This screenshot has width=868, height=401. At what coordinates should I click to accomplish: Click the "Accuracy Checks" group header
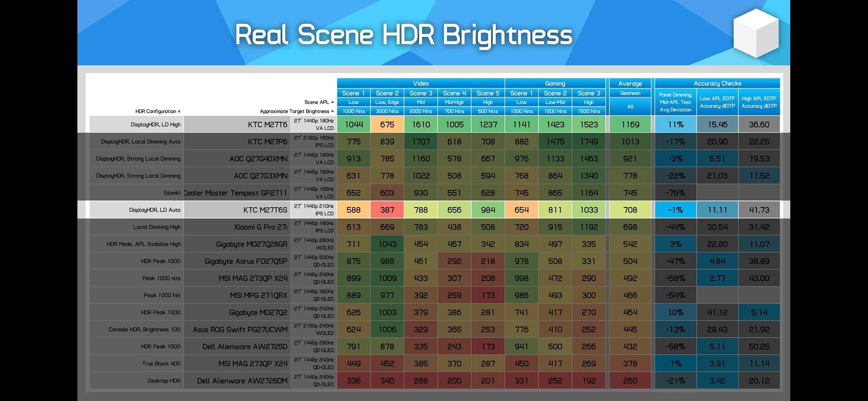point(717,83)
